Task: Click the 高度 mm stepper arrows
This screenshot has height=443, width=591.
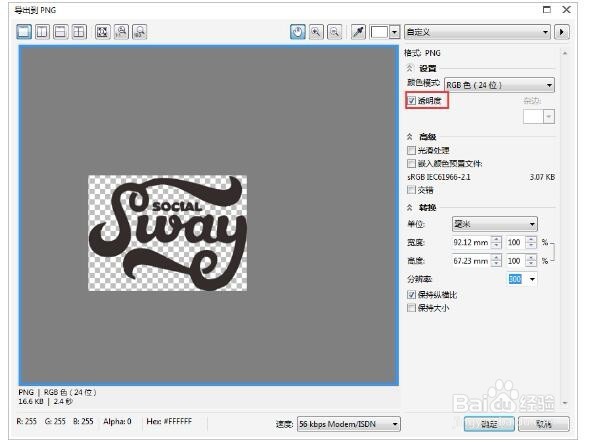Action: click(497, 261)
